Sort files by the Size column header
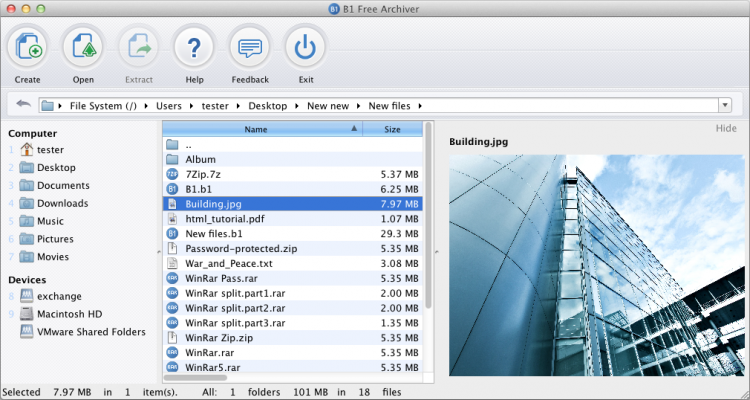Screen dimensions: 750x400 click(x=392, y=129)
